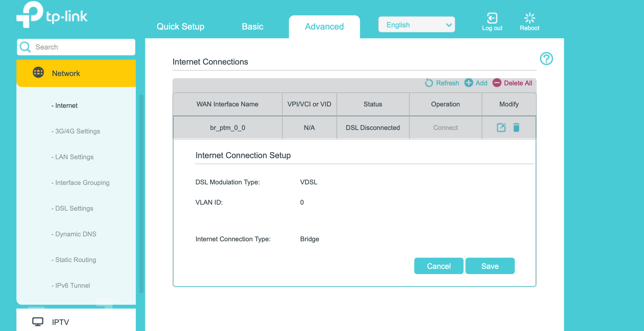Click Connect in the Operation column
The width and height of the screenshot is (644, 331).
(445, 128)
